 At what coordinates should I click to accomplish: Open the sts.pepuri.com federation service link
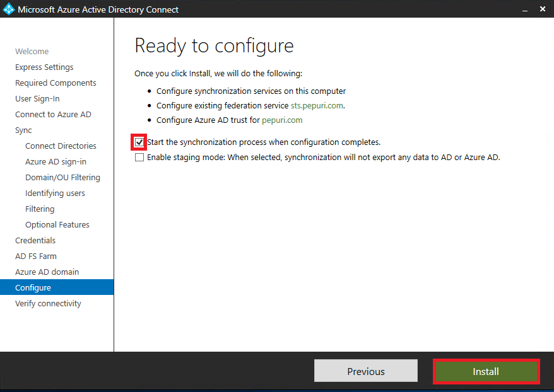pos(317,105)
